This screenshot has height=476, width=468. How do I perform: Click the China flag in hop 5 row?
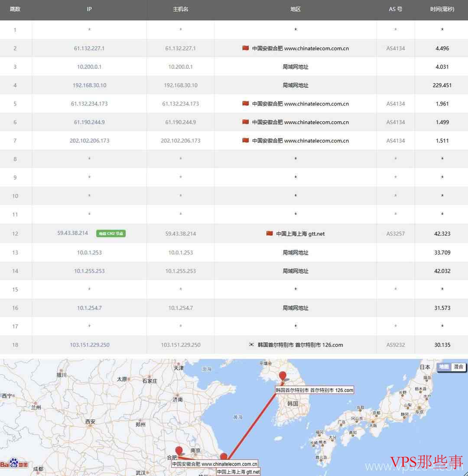click(245, 104)
